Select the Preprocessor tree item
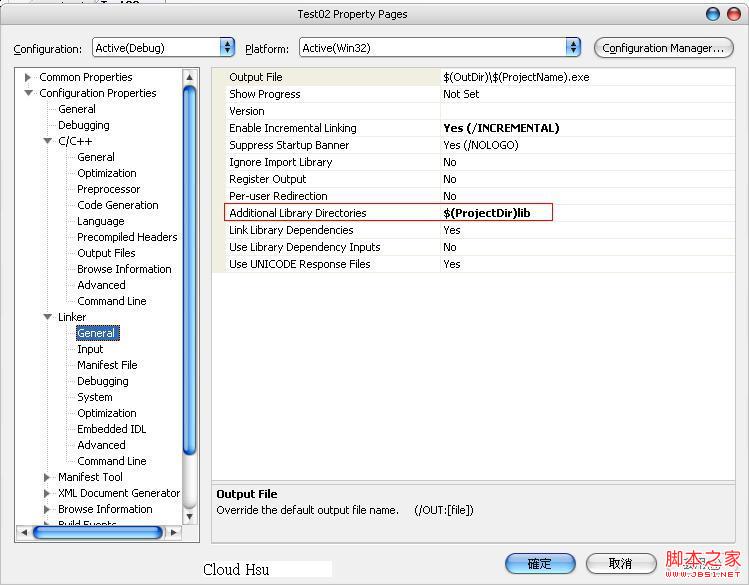This screenshot has height=585, width=749. coord(108,189)
